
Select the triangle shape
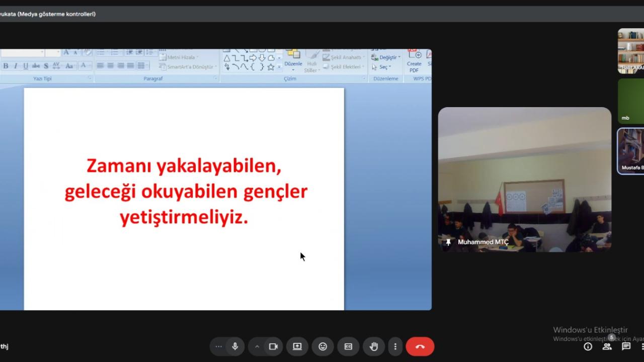click(227, 58)
